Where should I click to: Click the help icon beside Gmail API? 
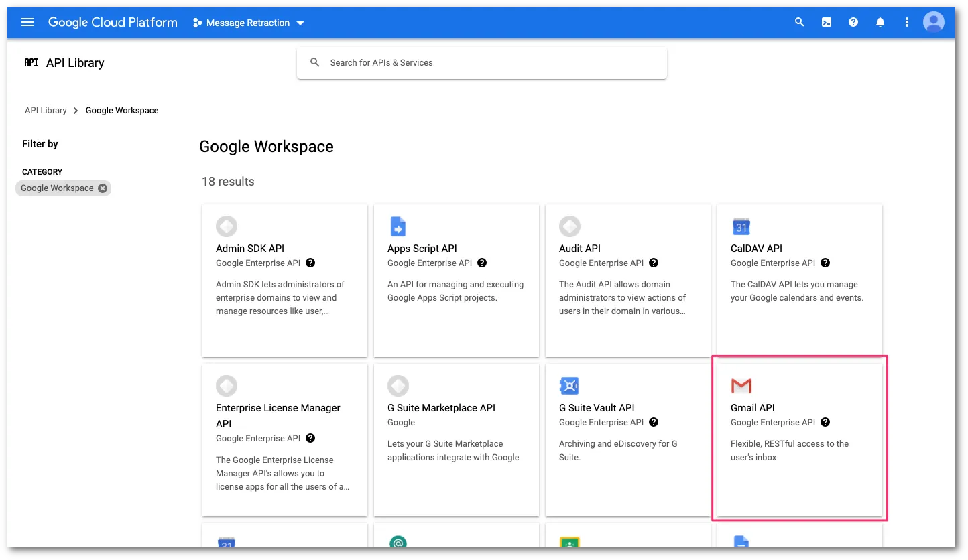825,422
